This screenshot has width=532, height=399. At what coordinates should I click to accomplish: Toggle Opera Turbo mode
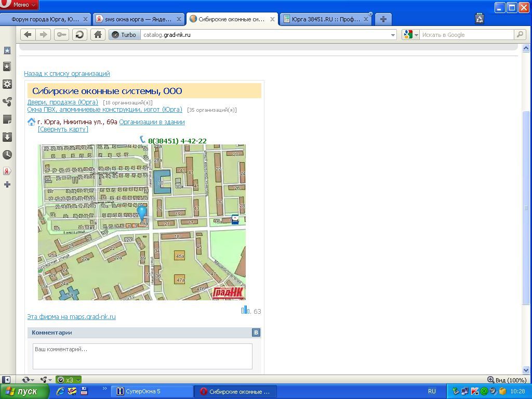coord(124,35)
